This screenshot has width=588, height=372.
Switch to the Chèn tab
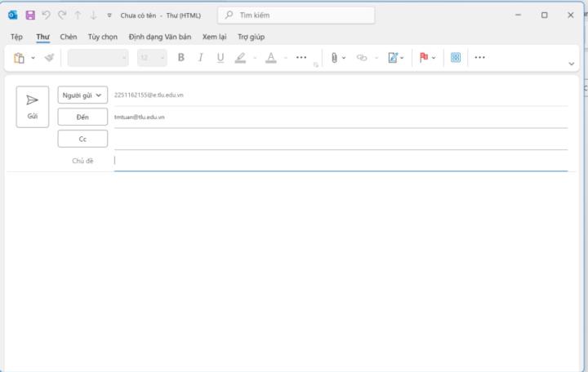[69, 37]
